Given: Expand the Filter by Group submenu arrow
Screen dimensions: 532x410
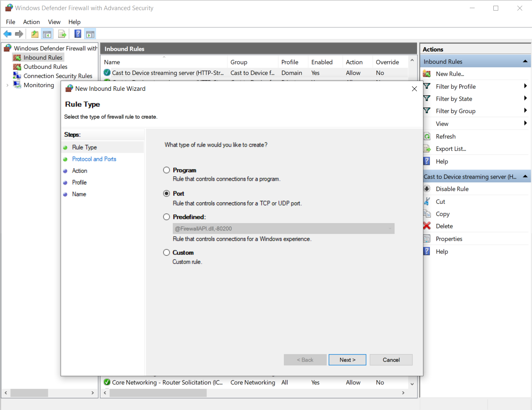Looking at the screenshot, I should coord(525,110).
